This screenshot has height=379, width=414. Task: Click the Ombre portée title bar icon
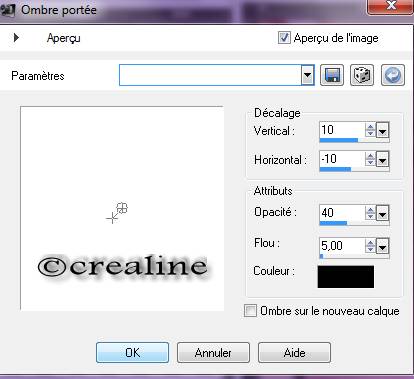8,10
